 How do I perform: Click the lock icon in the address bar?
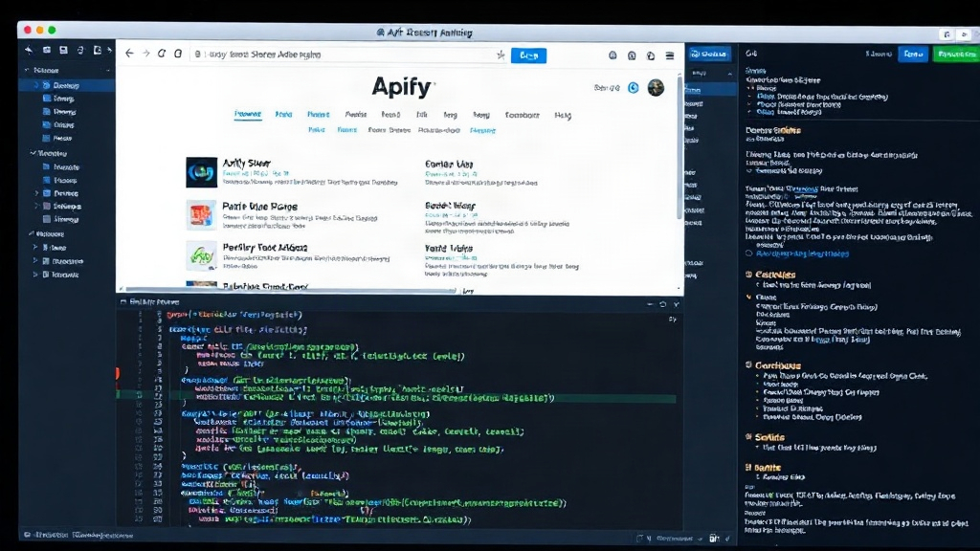[x=197, y=55]
